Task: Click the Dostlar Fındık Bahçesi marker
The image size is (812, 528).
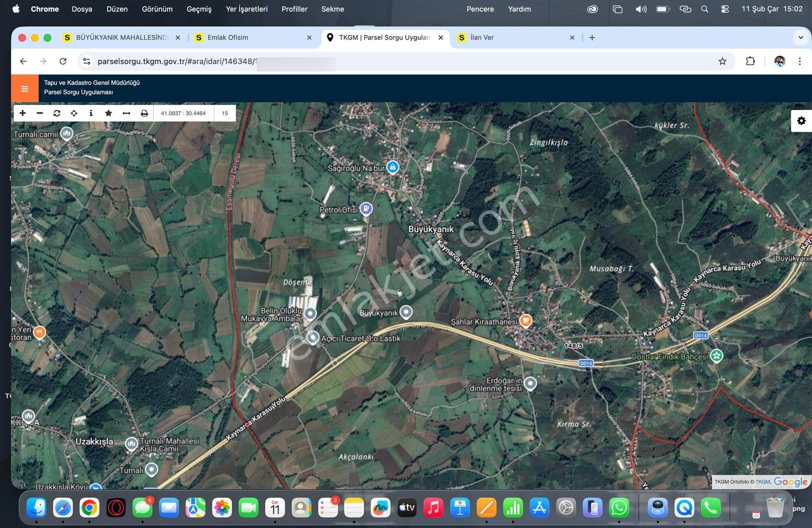Action: coord(716,356)
